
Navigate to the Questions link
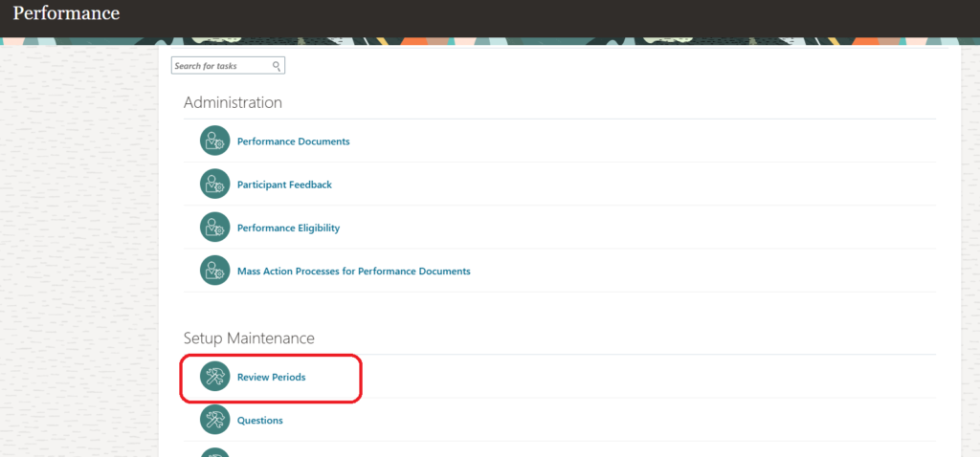point(259,421)
